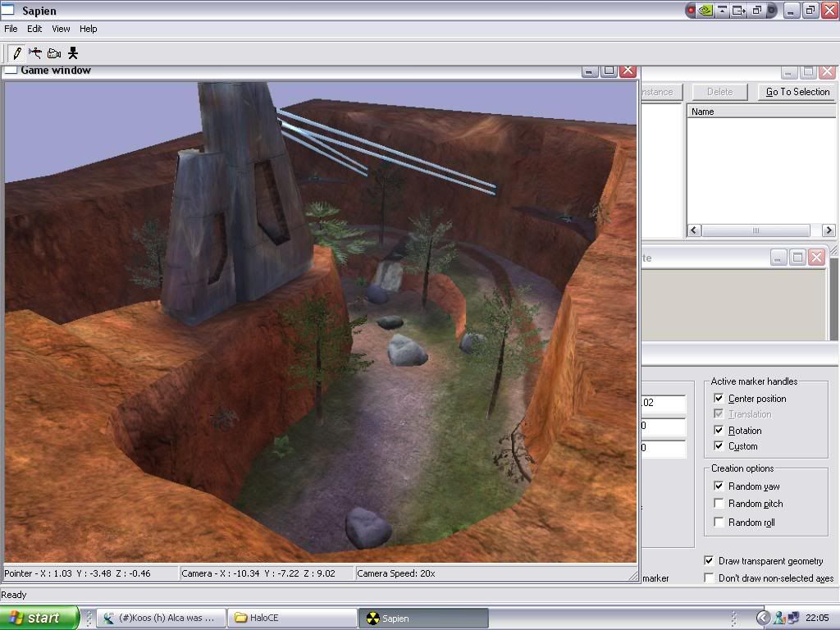Click the NVIDIA overlapping windows icon
Screen dimensions: 840x630
click(x=757, y=10)
